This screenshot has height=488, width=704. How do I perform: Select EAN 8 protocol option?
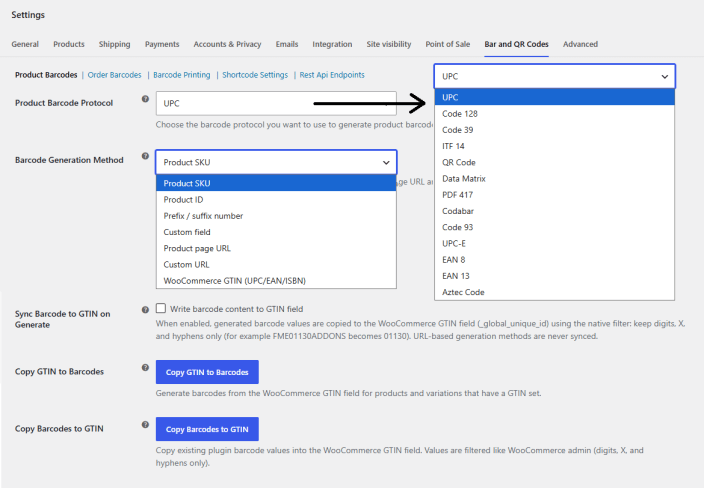point(554,259)
